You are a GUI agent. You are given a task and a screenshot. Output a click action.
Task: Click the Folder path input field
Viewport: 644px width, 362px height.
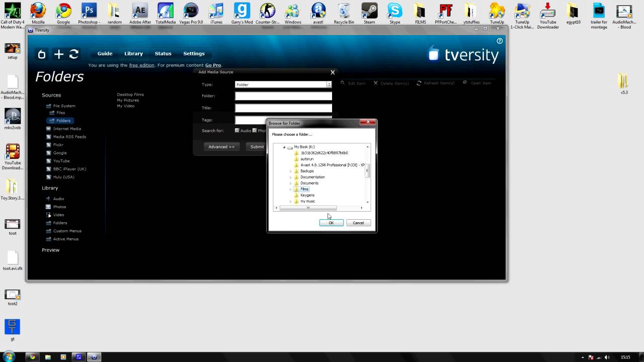[283, 96]
